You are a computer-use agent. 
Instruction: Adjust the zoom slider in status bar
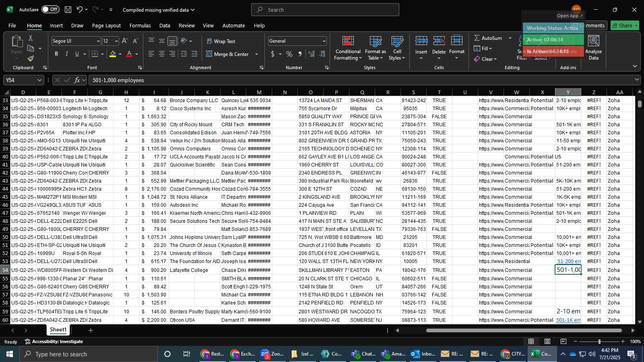(599, 341)
